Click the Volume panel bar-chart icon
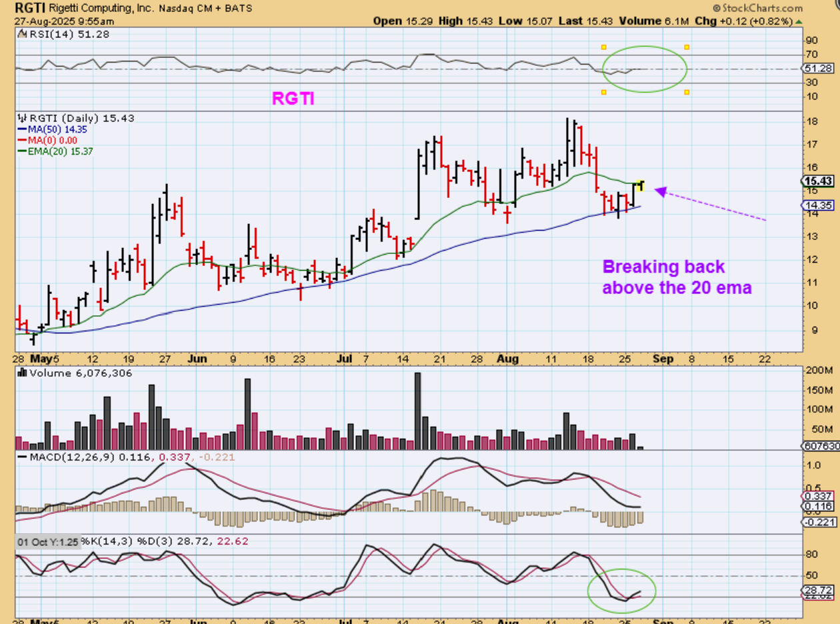840x624 pixels. (x=21, y=373)
